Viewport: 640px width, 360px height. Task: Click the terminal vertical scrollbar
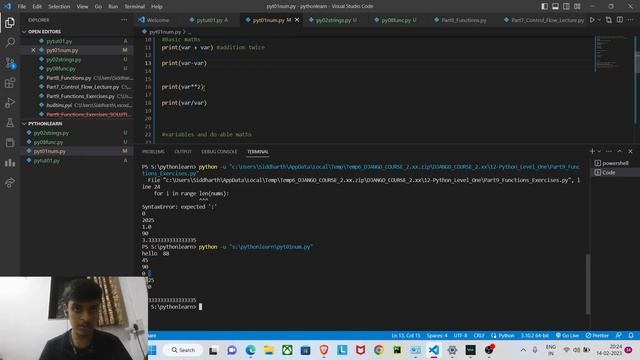point(588,284)
